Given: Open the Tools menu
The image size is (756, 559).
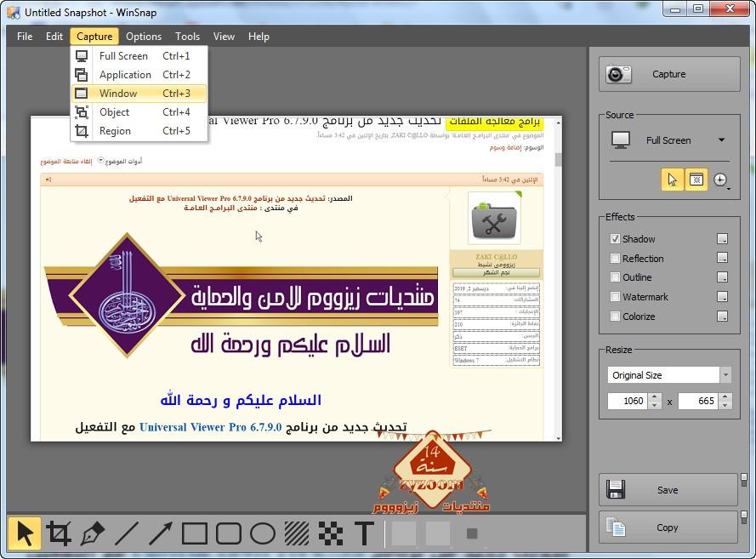Looking at the screenshot, I should (x=187, y=37).
